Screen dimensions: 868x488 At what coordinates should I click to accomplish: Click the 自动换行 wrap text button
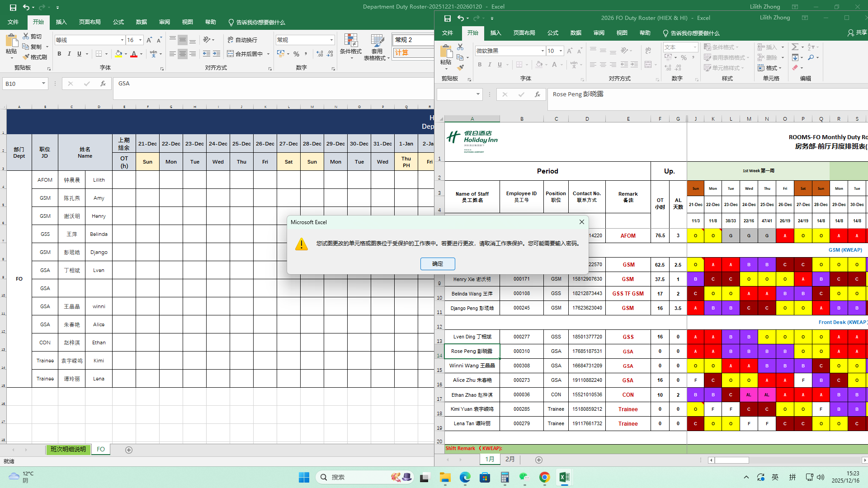pos(242,40)
